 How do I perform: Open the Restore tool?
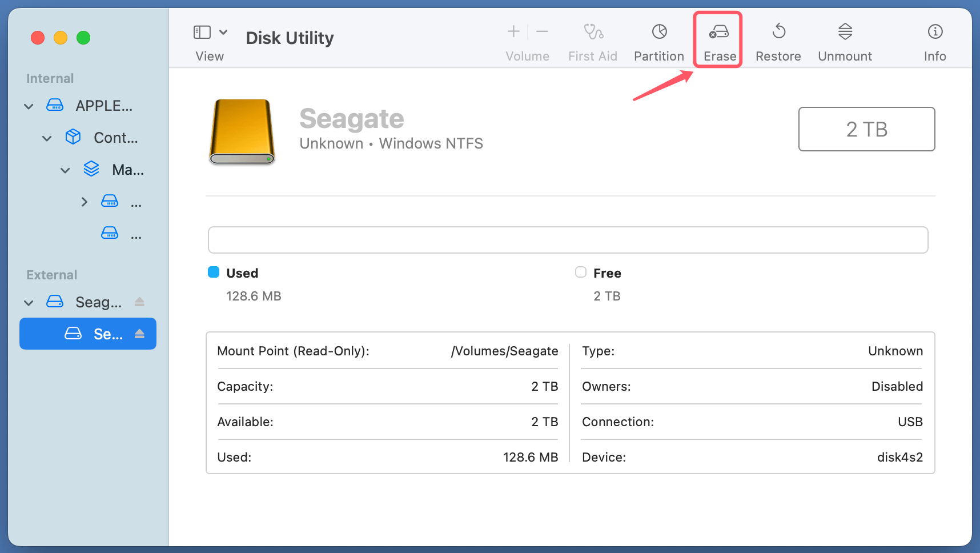[x=778, y=40]
